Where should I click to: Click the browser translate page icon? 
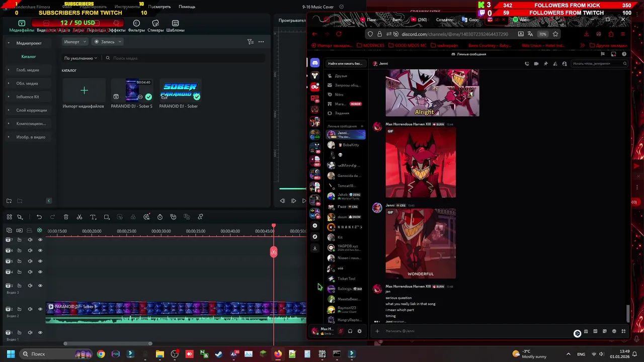pyautogui.click(x=530, y=34)
